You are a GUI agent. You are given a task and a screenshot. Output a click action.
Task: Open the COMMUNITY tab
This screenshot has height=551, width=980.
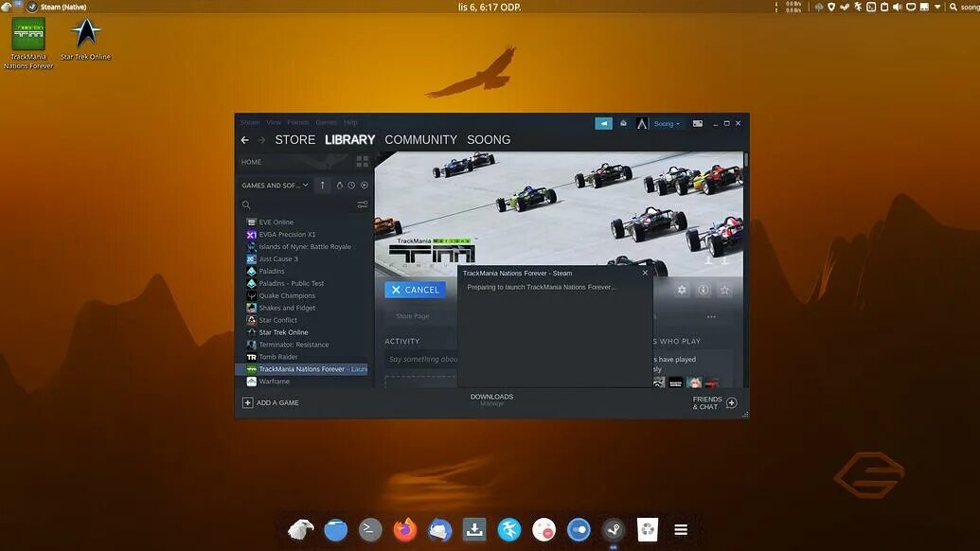[421, 140]
